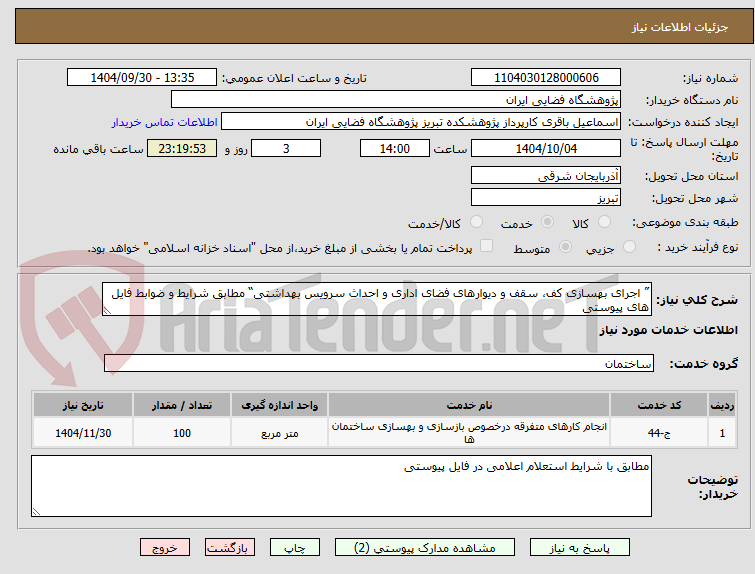Select the جزیی purchase type radio
The height and width of the screenshot is (574, 755).
click(x=629, y=247)
